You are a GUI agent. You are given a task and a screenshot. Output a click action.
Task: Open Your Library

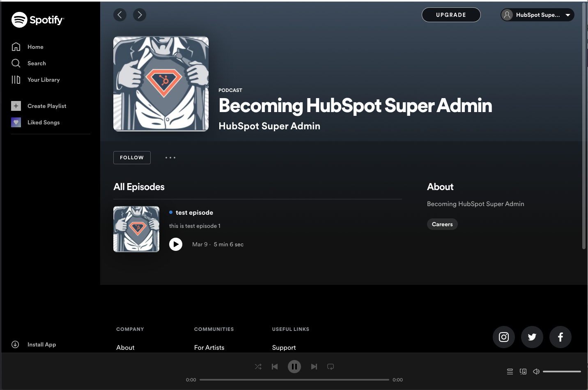44,80
